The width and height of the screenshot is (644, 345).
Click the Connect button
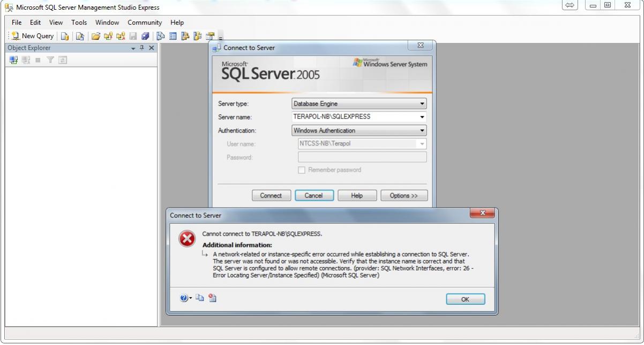click(271, 195)
